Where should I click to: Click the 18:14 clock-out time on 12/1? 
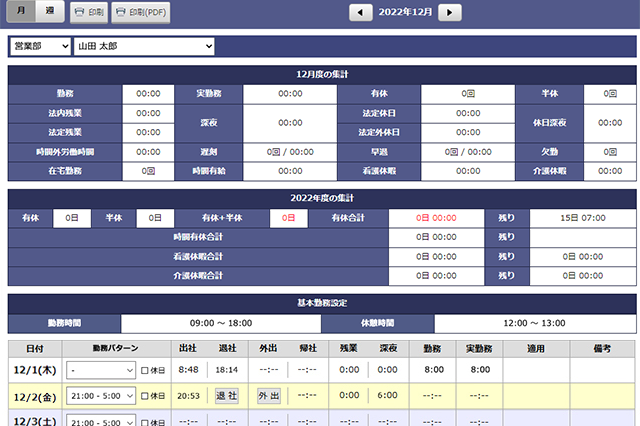click(226, 369)
